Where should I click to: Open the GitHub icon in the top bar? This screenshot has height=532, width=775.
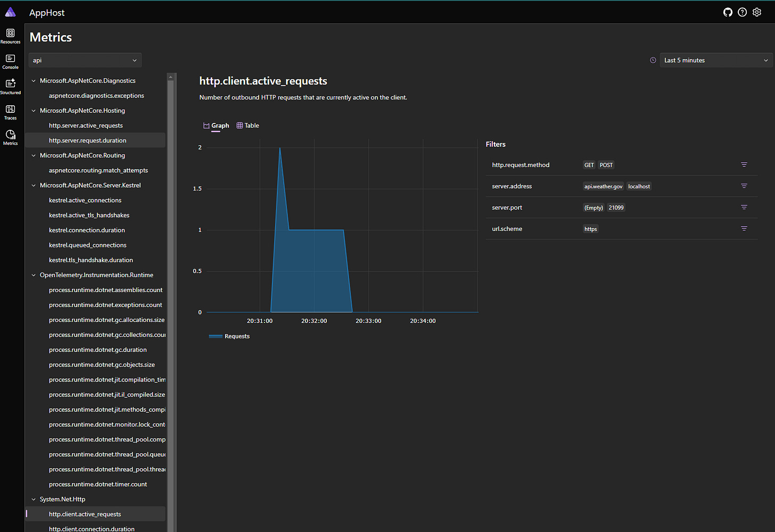(728, 12)
